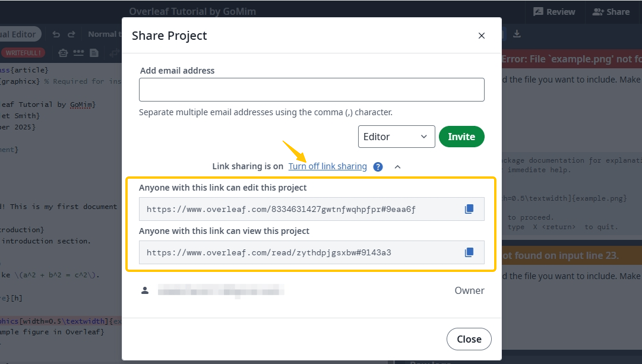Turn off link sharing

point(327,166)
